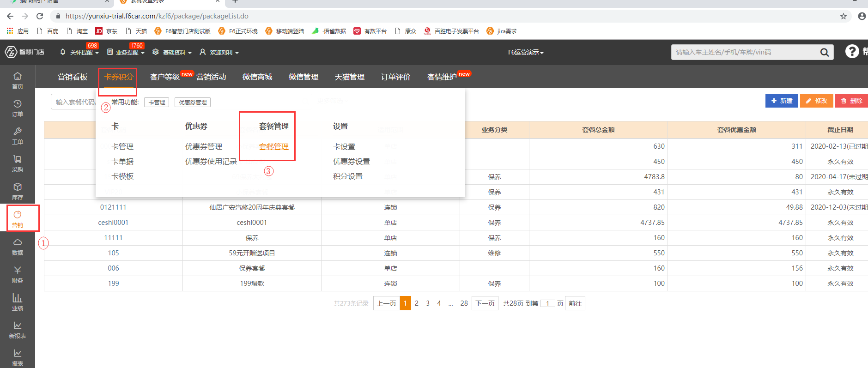Open the 数据 data sidebar icon
This screenshot has height=368, width=868.
point(18,247)
